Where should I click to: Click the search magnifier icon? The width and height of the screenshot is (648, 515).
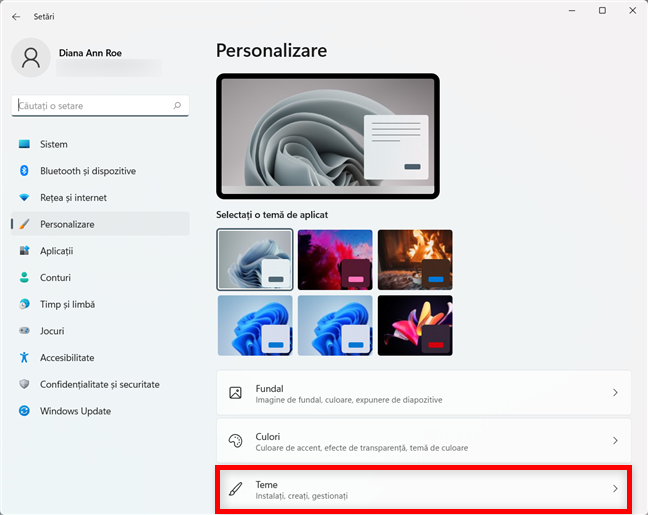(x=177, y=106)
